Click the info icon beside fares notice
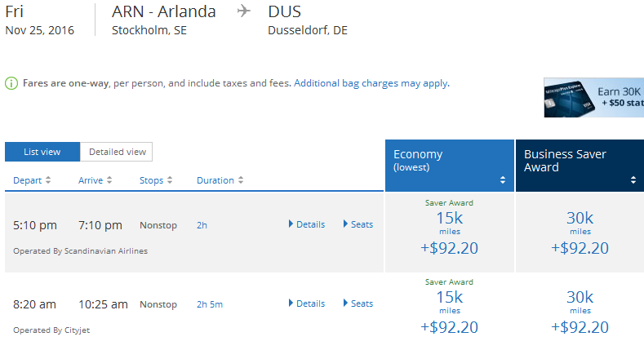Image resolution: width=644 pixels, height=350 pixels. point(11,83)
